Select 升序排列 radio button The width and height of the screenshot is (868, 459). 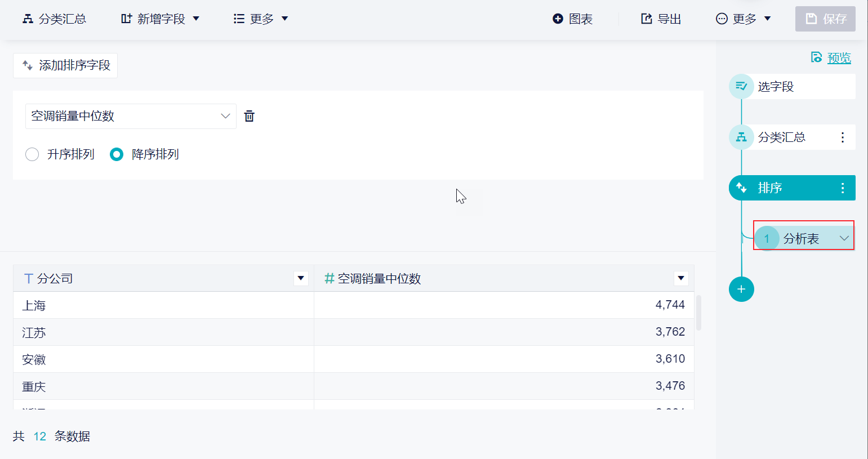(x=32, y=154)
